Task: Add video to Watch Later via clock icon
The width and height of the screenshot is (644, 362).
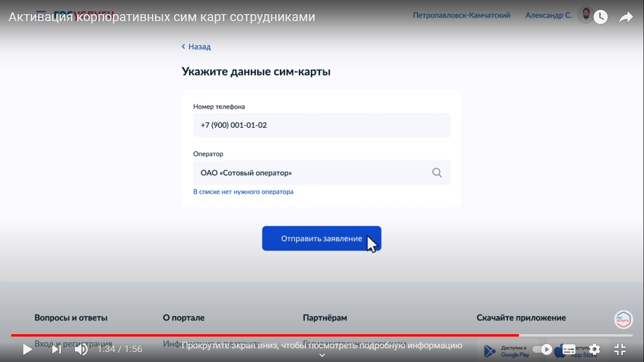Action: [601, 16]
